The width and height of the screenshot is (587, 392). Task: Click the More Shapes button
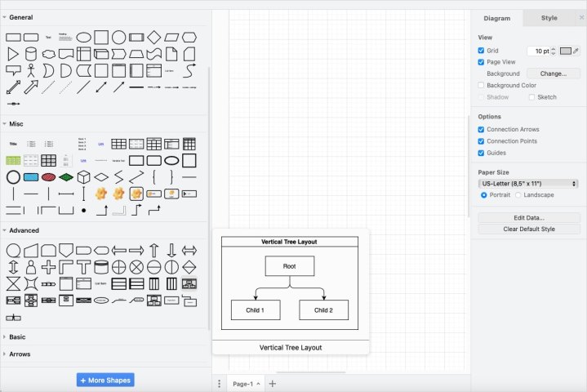pyautogui.click(x=105, y=380)
